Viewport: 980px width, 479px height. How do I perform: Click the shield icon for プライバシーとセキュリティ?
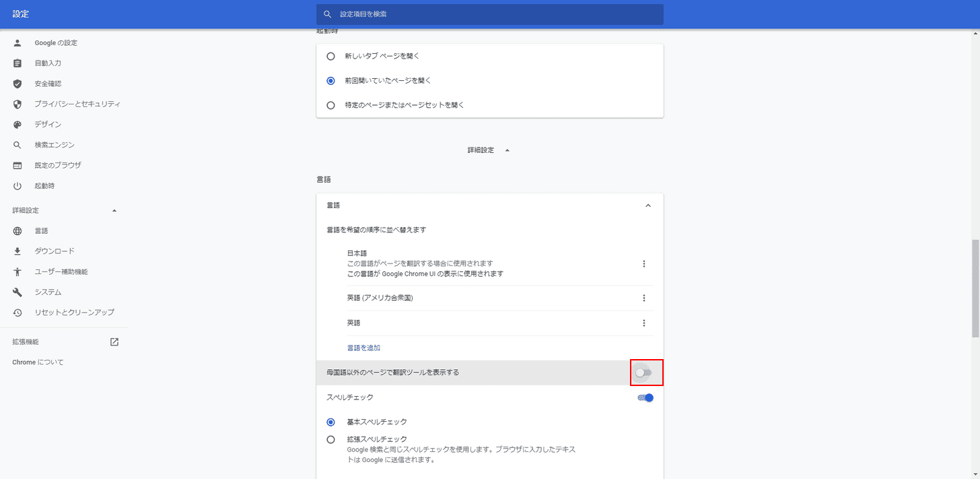click(17, 104)
